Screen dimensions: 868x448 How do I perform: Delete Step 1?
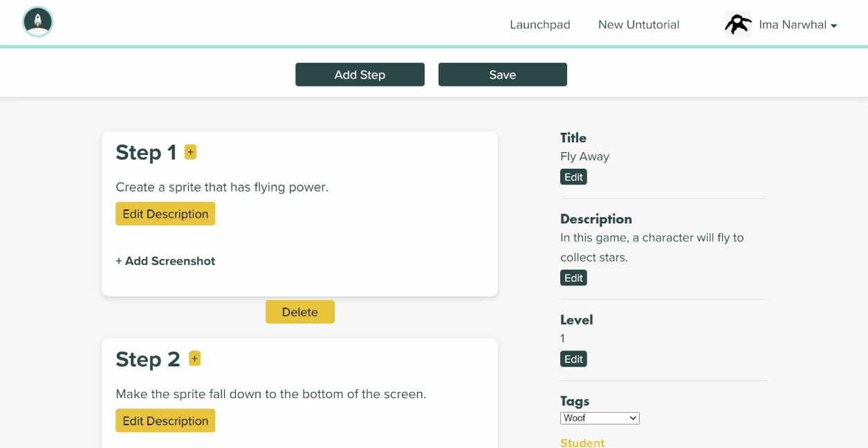299,312
